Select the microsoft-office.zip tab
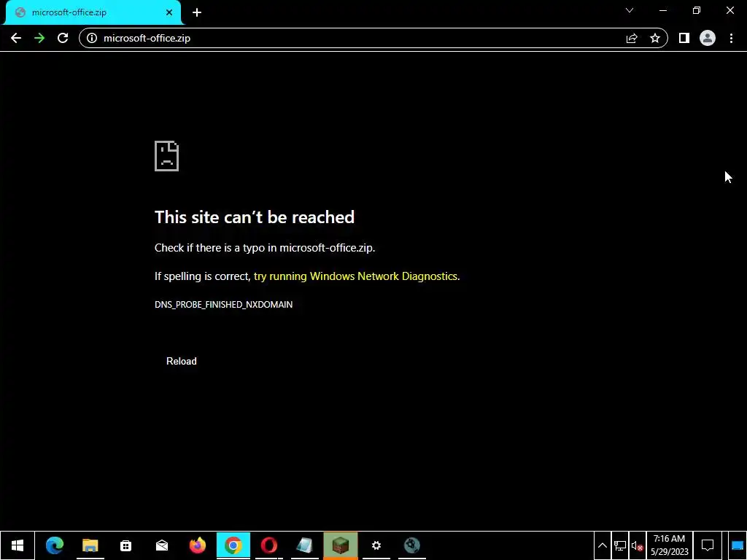The image size is (747, 560). [x=93, y=12]
